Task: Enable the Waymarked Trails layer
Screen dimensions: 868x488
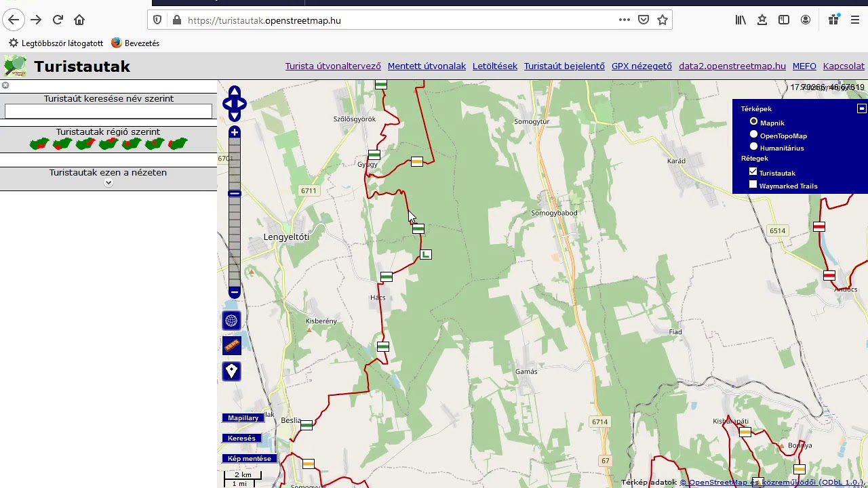Action: click(x=753, y=185)
